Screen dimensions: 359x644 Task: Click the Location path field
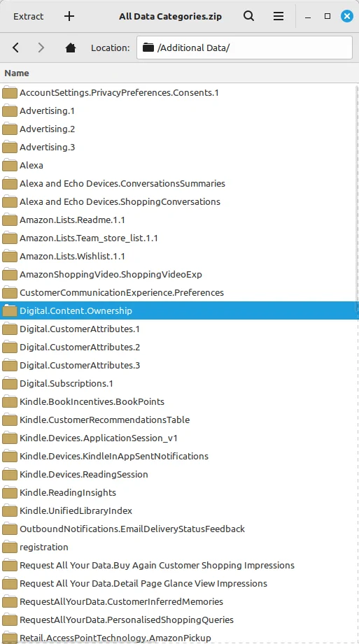[244, 48]
